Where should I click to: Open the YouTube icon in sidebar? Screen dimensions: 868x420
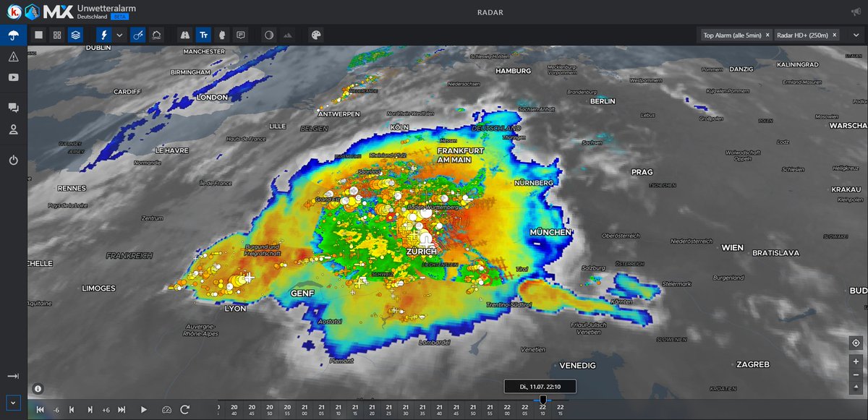click(x=13, y=77)
